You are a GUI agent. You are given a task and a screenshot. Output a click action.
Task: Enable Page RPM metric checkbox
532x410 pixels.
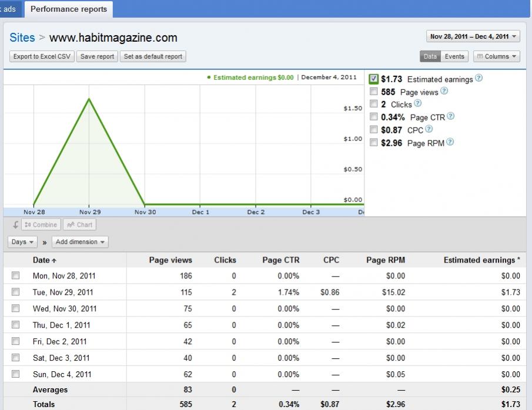(x=373, y=142)
